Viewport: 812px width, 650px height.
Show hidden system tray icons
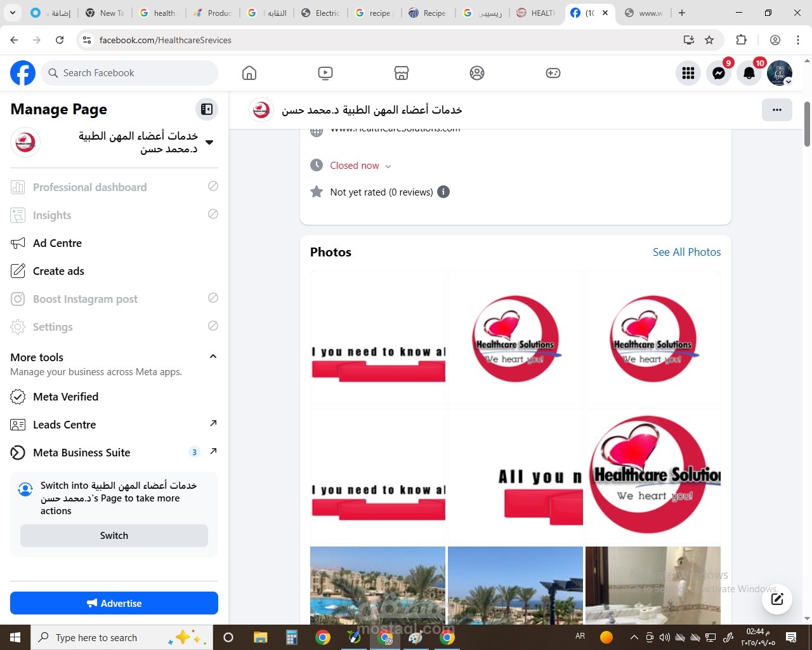(634, 637)
